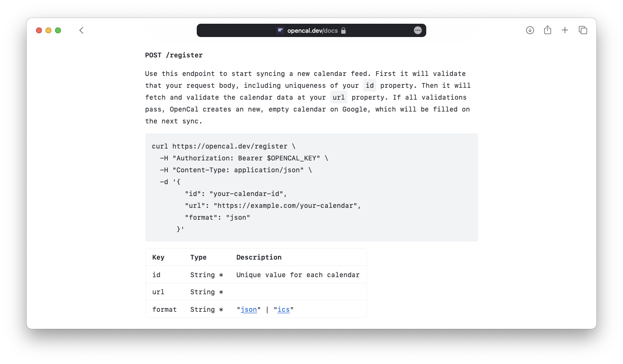Open the "ics" format link
This screenshot has height=364, width=623.
click(x=284, y=309)
